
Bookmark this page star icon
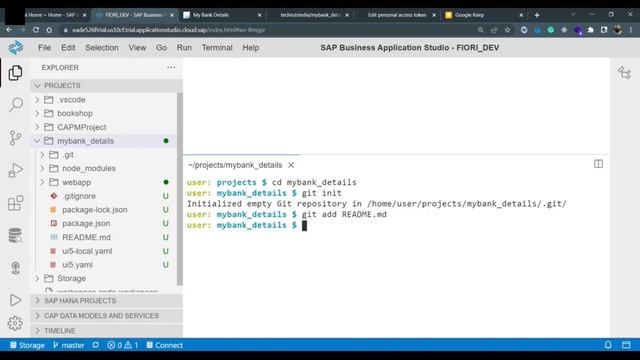[507, 30]
